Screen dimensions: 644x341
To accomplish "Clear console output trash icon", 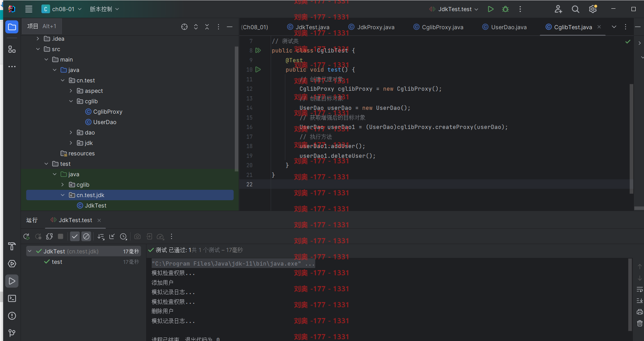I will (x=639, y=323).
